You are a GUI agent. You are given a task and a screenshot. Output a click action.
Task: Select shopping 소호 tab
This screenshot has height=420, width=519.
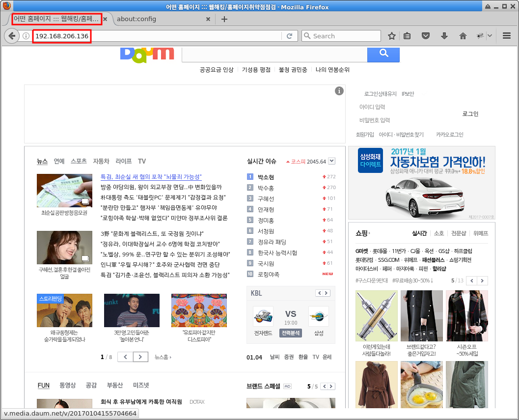tap(439, 233)
